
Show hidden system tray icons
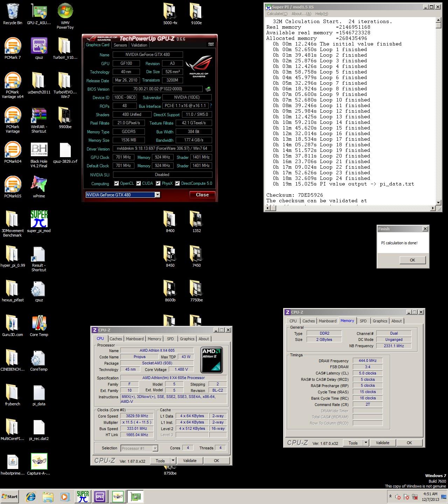tap(390, 496)
